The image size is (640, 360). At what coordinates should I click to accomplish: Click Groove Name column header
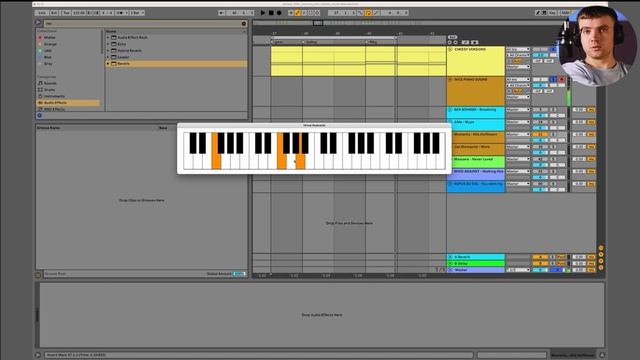click(49, 128)
